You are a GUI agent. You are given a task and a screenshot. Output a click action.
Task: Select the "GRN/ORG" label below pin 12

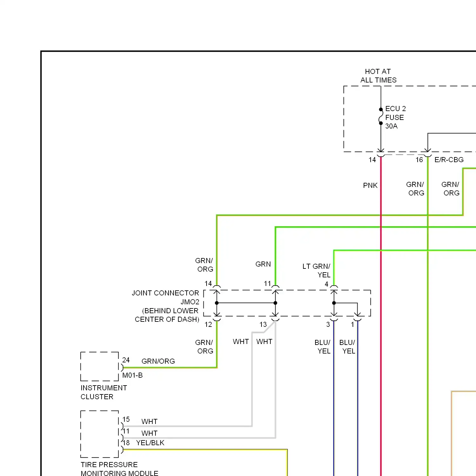[204, 347]
